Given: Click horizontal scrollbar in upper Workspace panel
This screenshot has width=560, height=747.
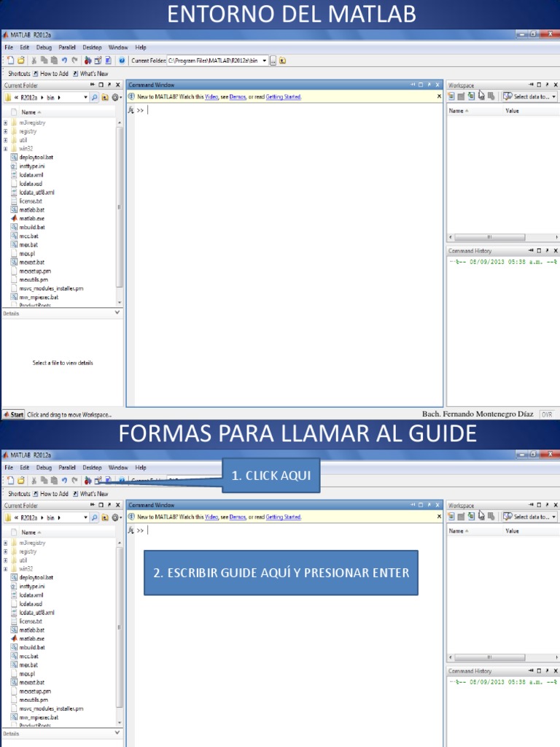Looking at the screenshot, I should (489, 237).
